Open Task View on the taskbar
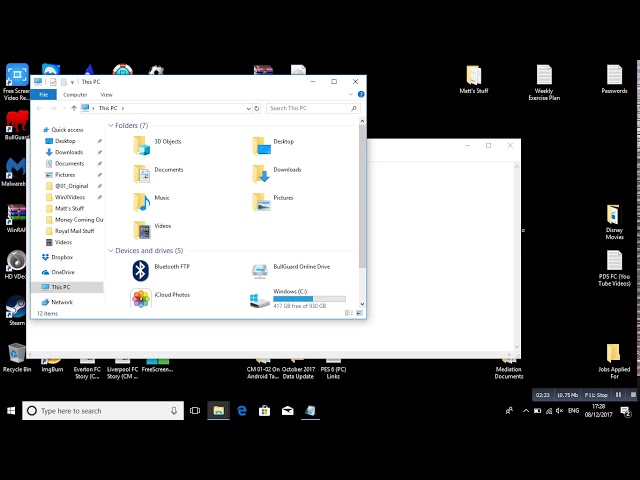Viewport: 640px width, 480px height. [x=195, y=411]
